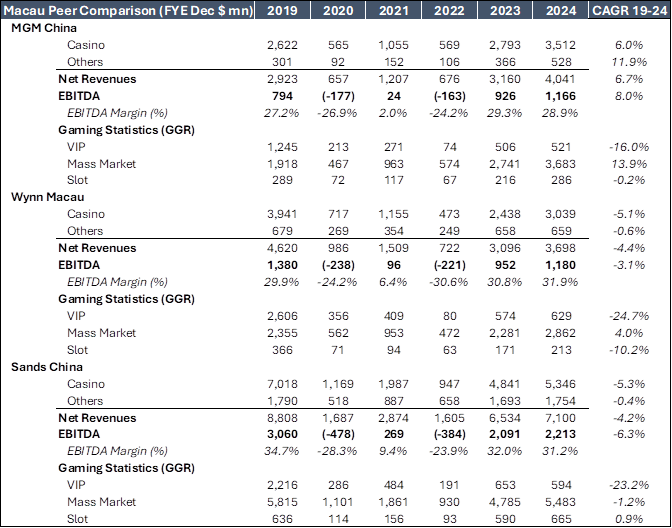Select Sands China 2024 EBITDA 2,213
The image size is (672, 528).
tap(561, 434)
